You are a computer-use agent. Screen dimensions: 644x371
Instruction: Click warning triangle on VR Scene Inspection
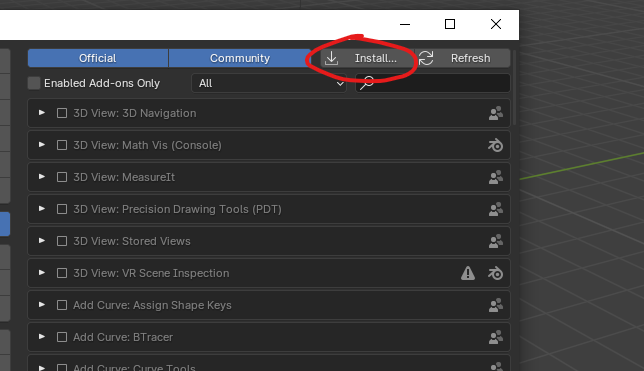tap(468, 273)
